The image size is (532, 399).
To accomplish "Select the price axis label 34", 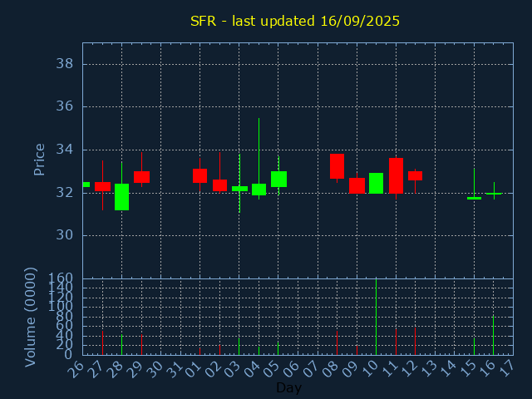I will [65, 150].
